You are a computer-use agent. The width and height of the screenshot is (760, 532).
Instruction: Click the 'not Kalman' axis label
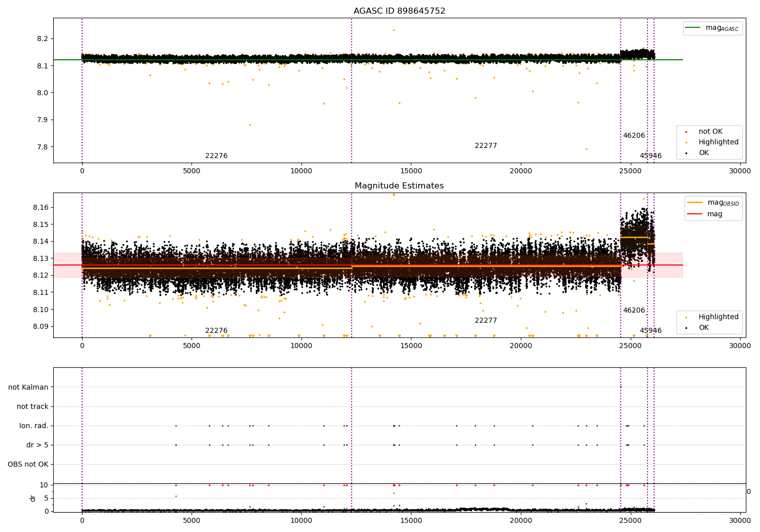[x=28, y=387]
